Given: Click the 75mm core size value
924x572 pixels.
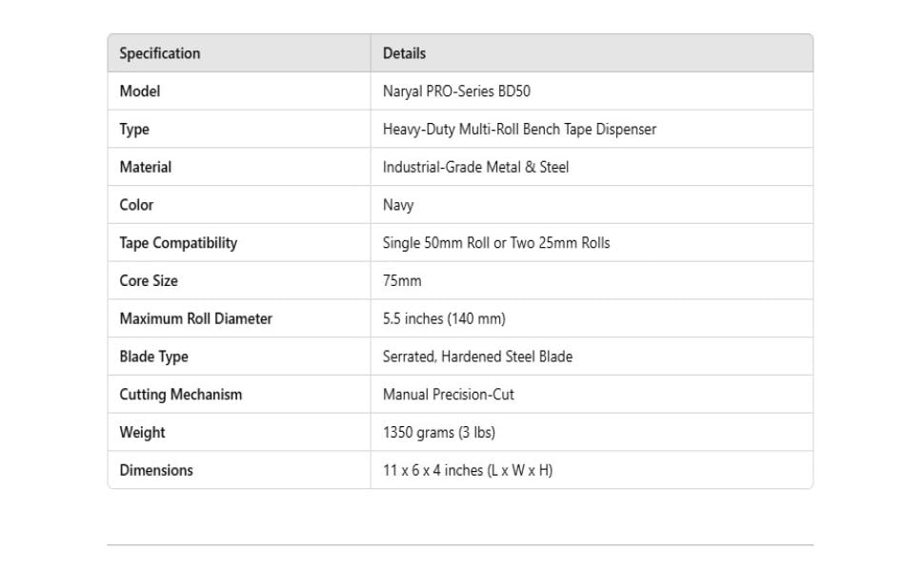Looking at the screenshot, I should pos(402,281).
